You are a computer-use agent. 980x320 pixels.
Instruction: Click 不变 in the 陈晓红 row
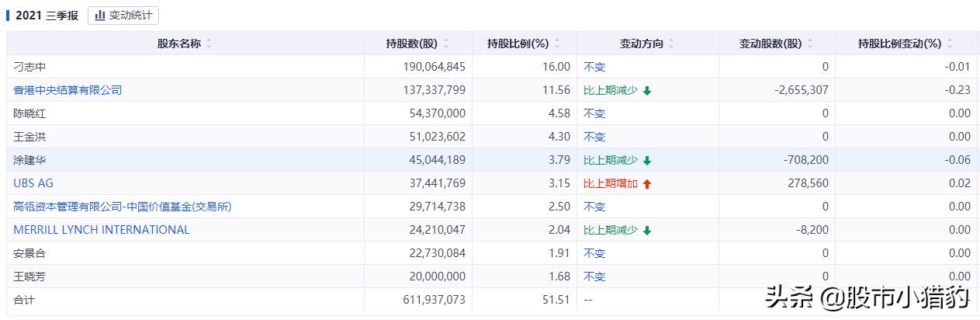(594, 113)
